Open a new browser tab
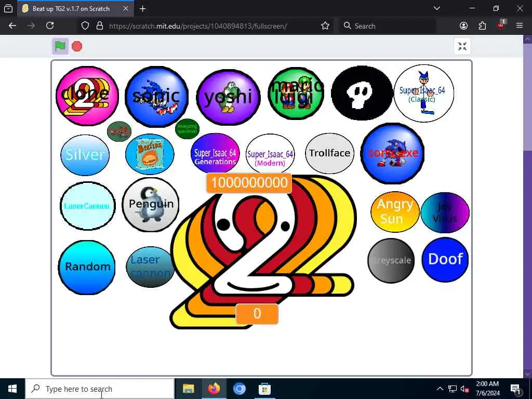The height and width of the screenshot is (399, 532). (143, 9)
